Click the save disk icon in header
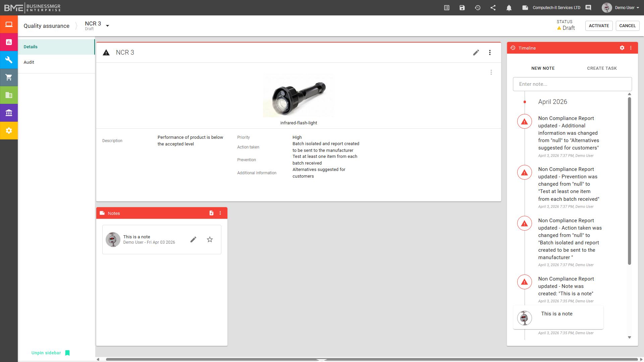This screenshot has width=644, height=362. (x=462, y=8)
